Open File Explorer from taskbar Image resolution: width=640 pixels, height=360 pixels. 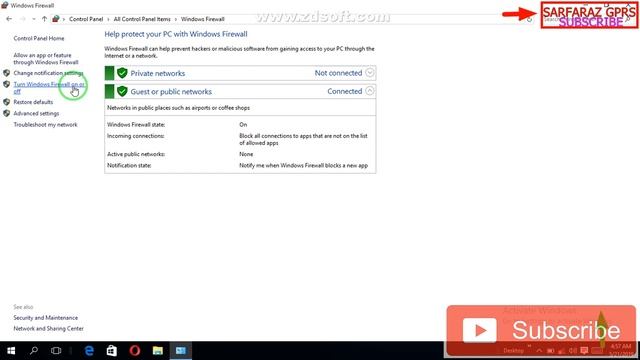pos(158,351)
